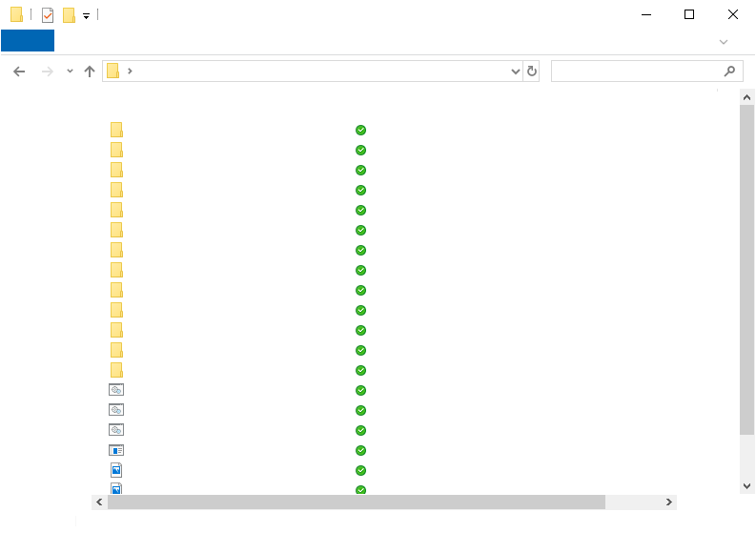This screenshot has width=756, height=533.
Task: Create new folder via Quick Access Toolbar icon
Action: [x=69, y=15]
